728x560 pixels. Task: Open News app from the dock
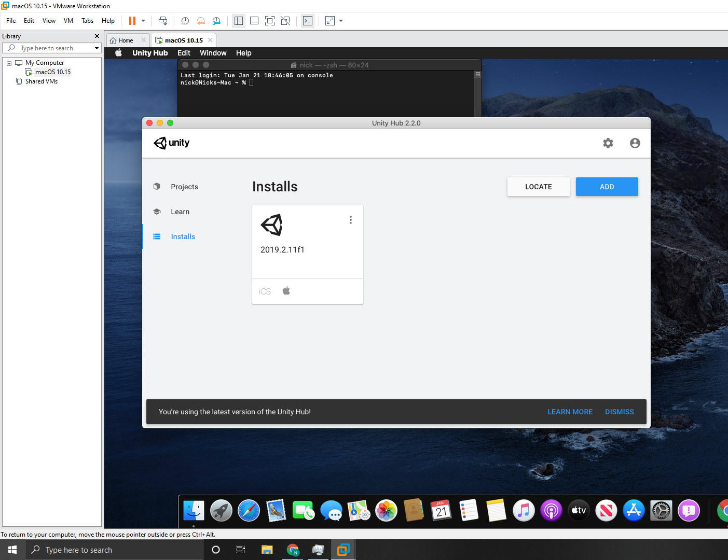pos(606,511)
